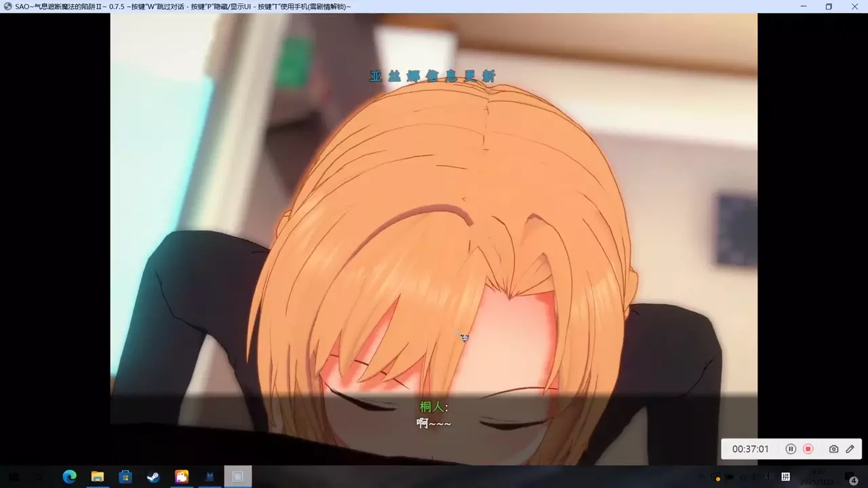Click the recording timer 00:37:01
This screenshot has width=868, height=488.
tap(750, 449)
